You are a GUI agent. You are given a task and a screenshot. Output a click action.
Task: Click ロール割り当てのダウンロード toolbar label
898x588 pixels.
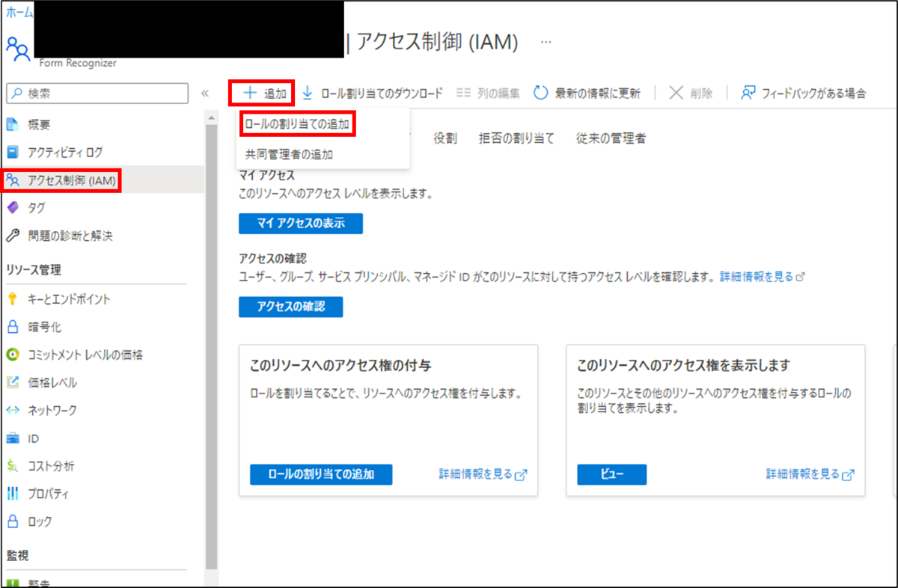click(382, 94)
